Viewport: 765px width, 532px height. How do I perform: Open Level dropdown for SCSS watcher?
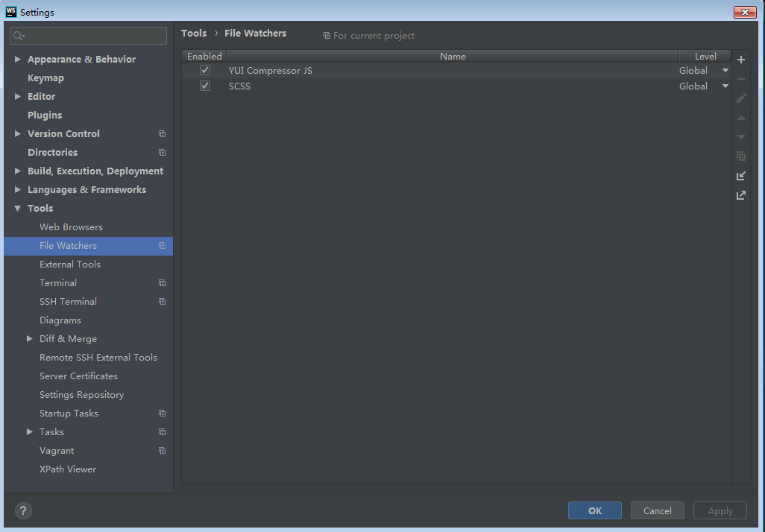coord(725,86)
